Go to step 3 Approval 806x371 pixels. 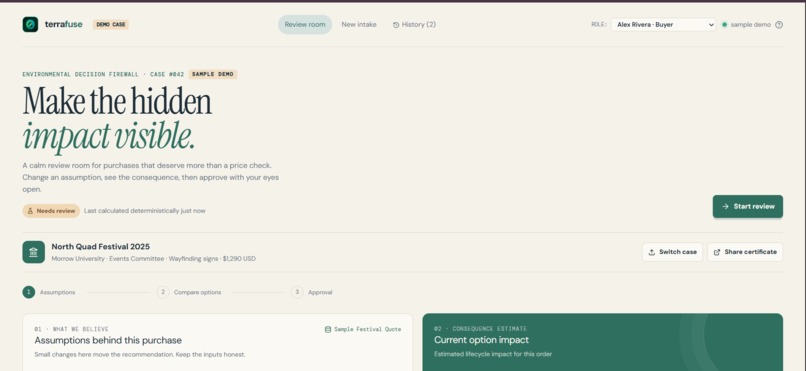tap(312, 292)
